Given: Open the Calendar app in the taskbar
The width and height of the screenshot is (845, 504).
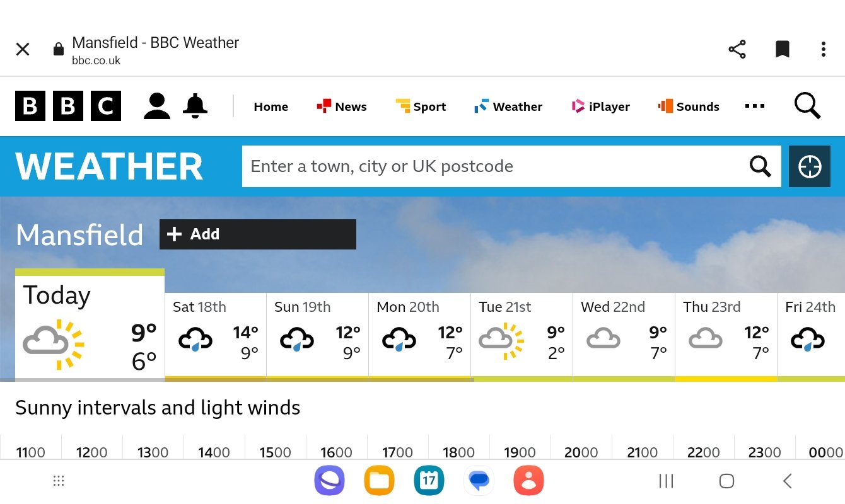Looking at the screenshot, I should pyautogui.click(x=429, y=481).
